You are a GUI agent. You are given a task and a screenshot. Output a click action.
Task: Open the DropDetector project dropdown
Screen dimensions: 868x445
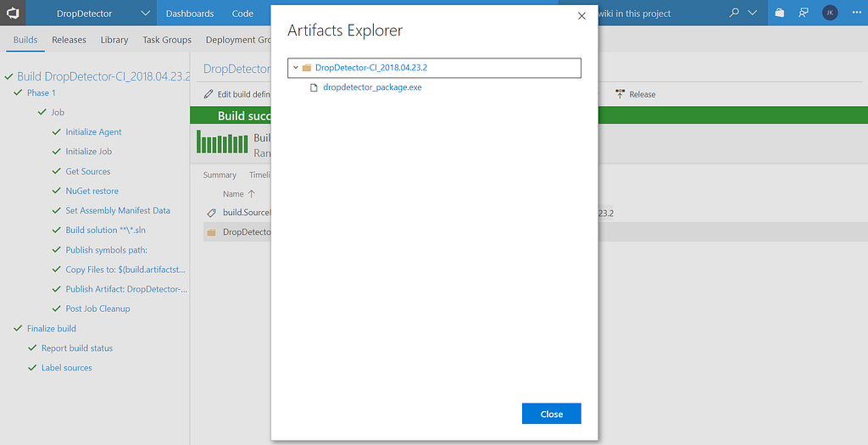pos(103,14)
